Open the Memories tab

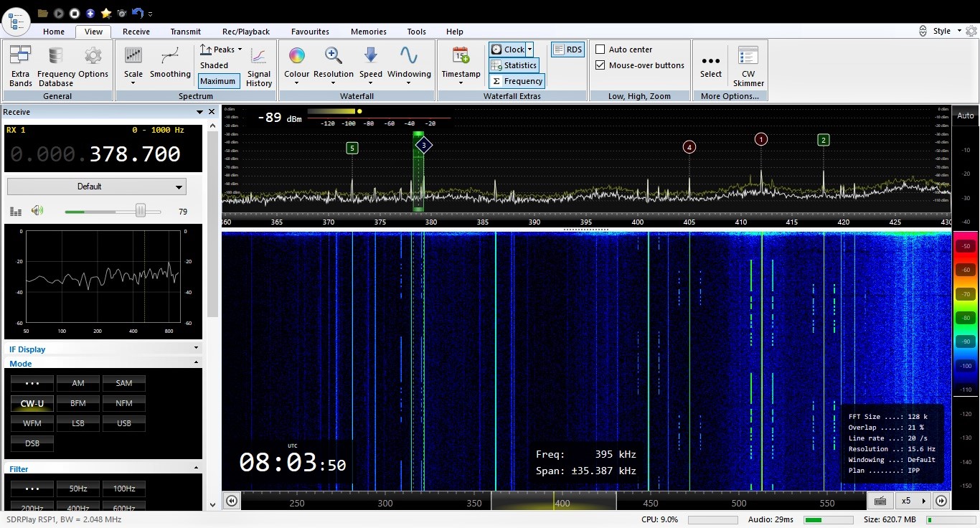[369, 32]
